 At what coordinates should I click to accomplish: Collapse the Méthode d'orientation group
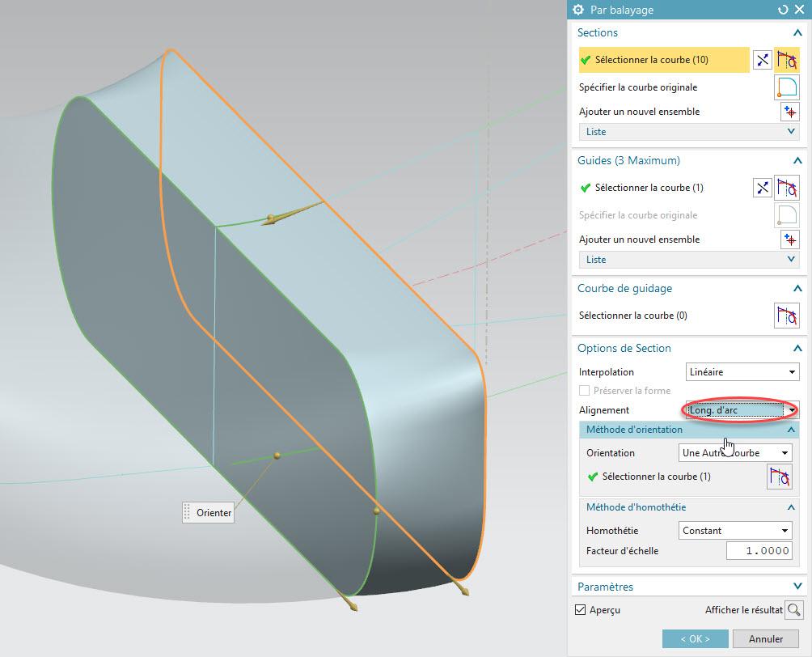(x=791, y=430)
